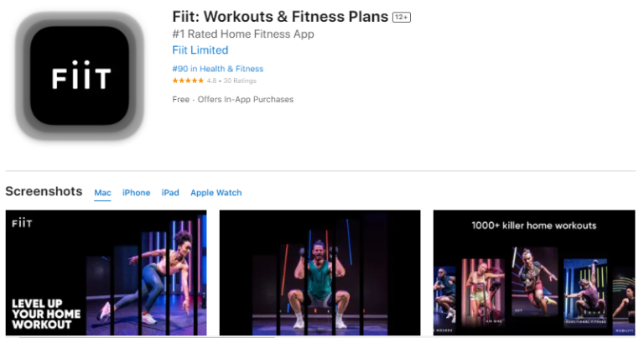Switch to the iPad screenshots tab
This screenshot has height=338, width=644.
click(170, 193)
